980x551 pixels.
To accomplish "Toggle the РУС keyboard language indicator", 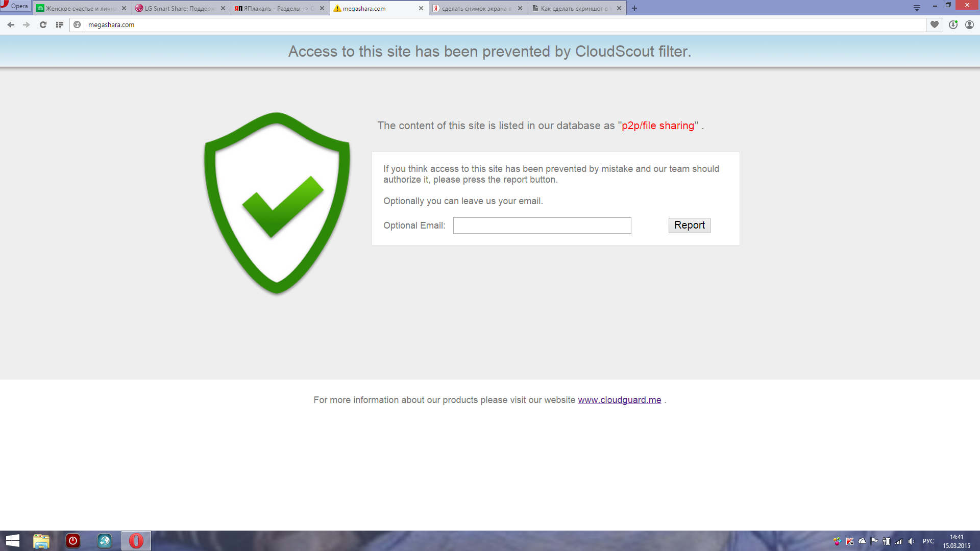I will pos(928,541).
